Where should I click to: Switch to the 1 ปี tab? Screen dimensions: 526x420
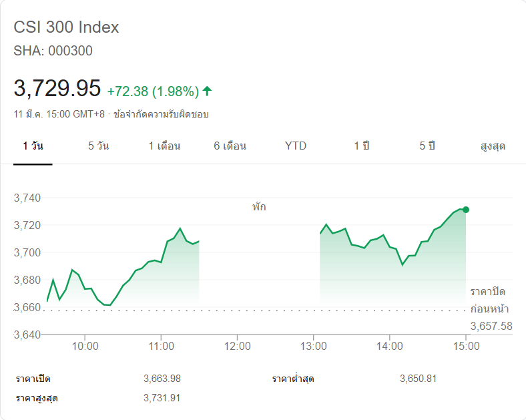click(x=361, y=146)
